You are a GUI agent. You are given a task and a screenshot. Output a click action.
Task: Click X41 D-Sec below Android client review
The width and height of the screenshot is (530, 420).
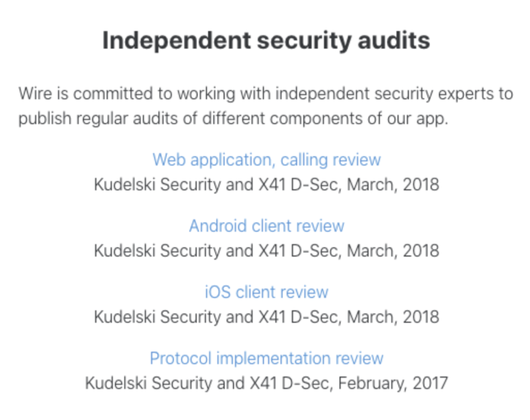tap(300, 251)
